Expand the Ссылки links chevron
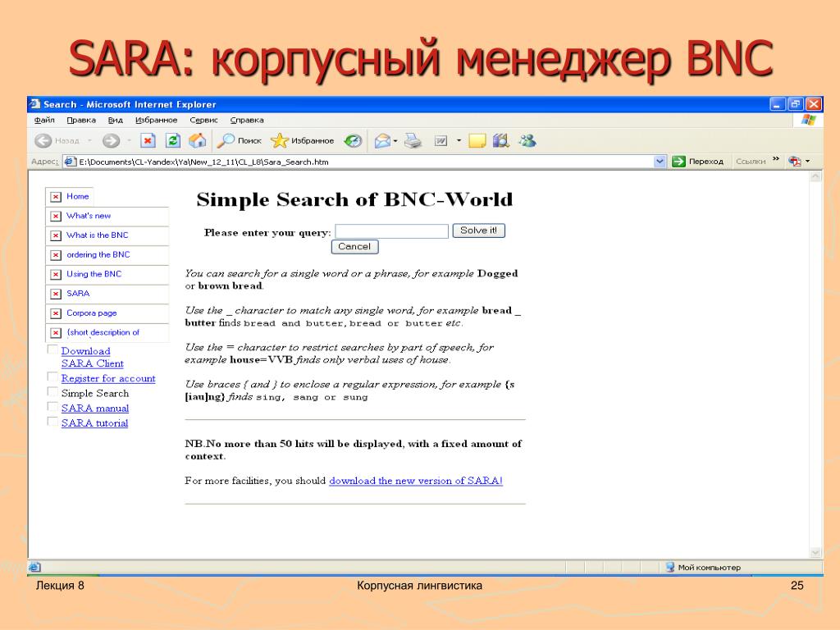The height and width of the screenshot is (630, 840). pos(776,160)
